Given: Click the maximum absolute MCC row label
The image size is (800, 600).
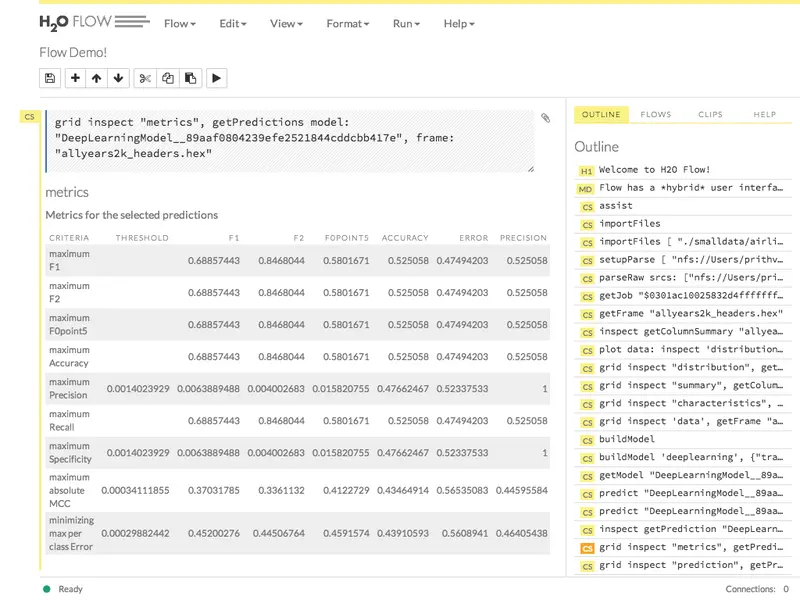Looking at the screenshot, I should point(69,490).
